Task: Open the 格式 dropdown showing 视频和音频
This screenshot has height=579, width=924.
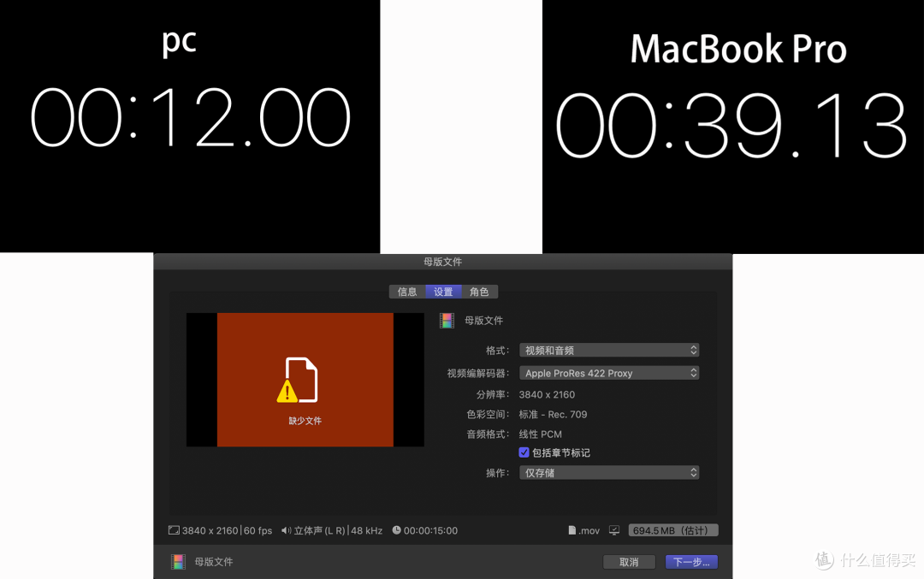Action: point(609,351)
